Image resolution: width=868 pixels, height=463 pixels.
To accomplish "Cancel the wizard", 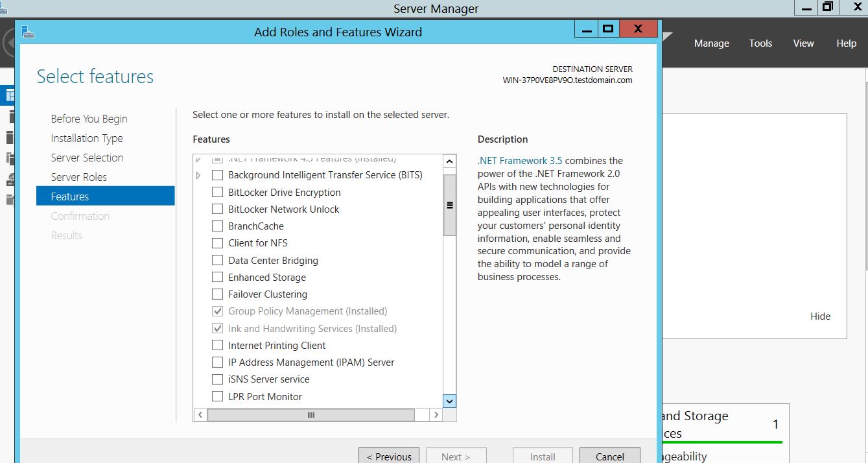I will 609,456.
